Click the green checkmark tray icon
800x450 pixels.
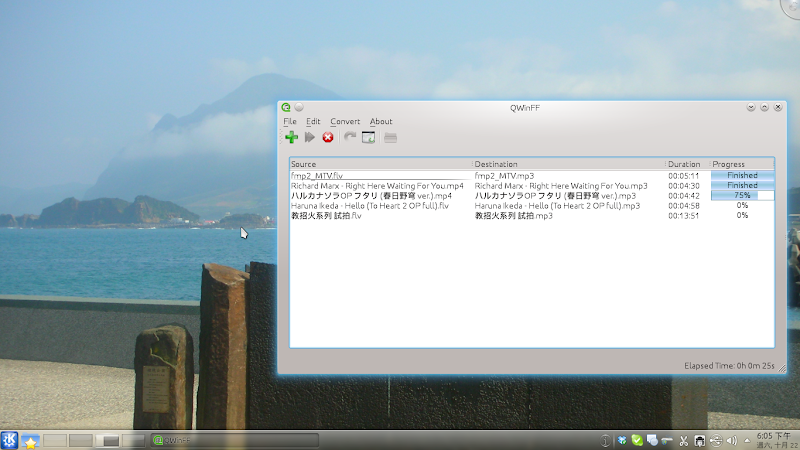coord(636,440)
